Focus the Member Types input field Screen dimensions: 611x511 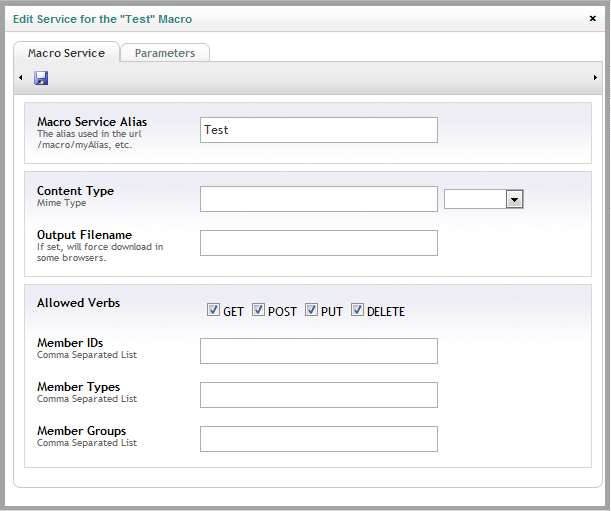pos(319,395)
